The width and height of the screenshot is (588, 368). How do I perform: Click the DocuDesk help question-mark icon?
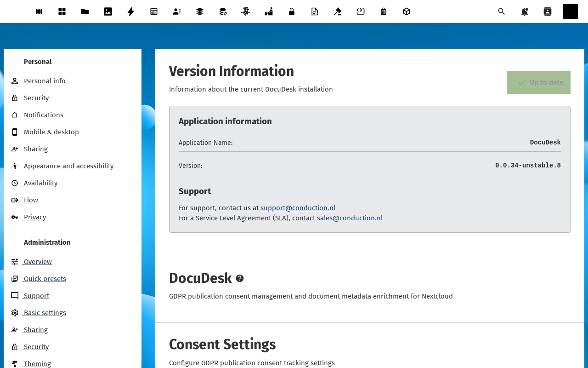(240, 278)
